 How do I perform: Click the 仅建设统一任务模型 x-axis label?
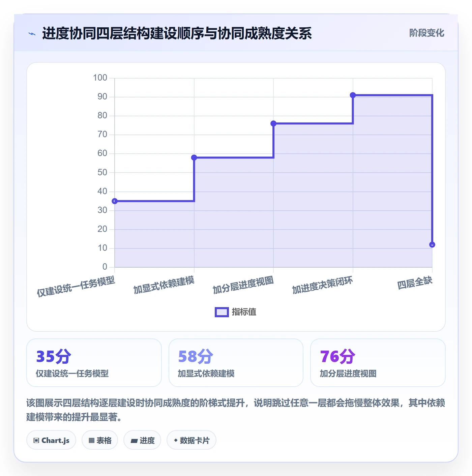click(76, 287)
